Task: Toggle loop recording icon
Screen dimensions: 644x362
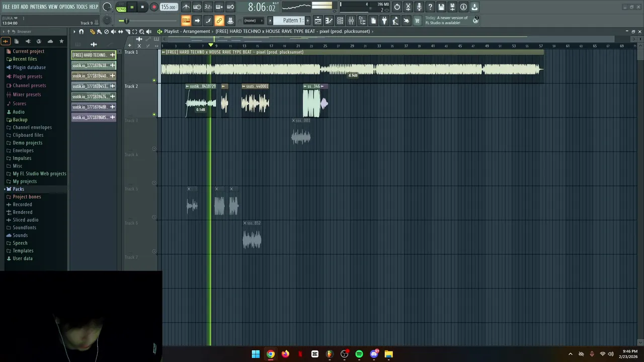Action: [x=230, y=7]
